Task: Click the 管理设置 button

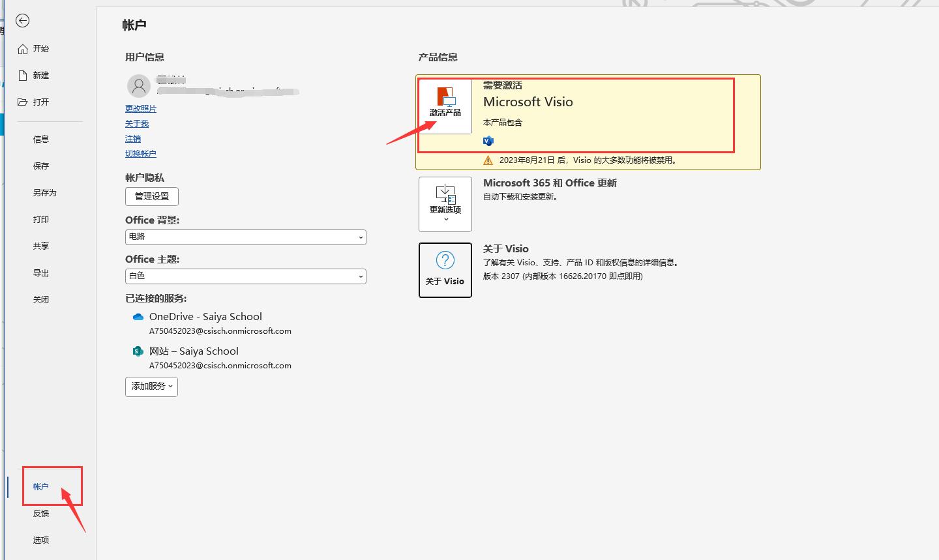Action: (151, 196)
